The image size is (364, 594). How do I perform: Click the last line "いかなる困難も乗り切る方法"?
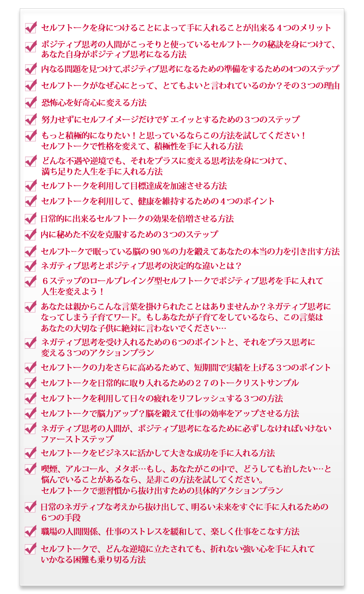pyautogui.click(x=93, y=560)
